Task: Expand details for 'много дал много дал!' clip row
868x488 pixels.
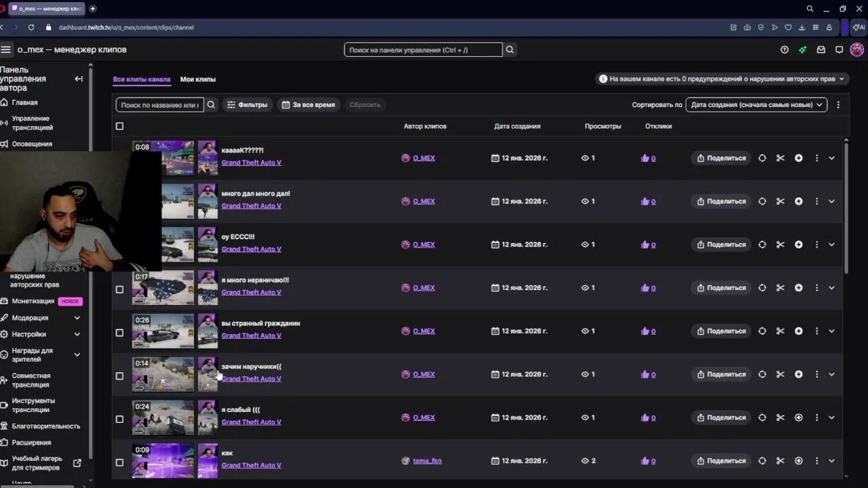Action: coord(832,201)
